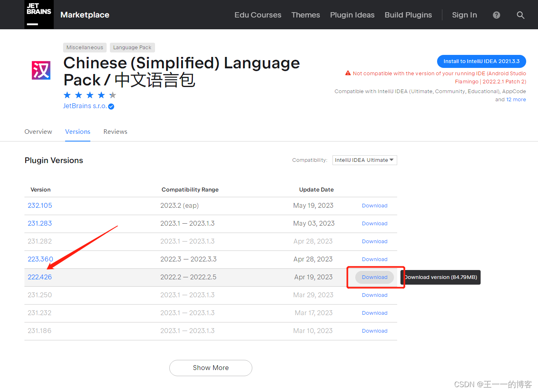Download version 232.105
This screenshot has width=538, height=392.
tap(374, 206)
